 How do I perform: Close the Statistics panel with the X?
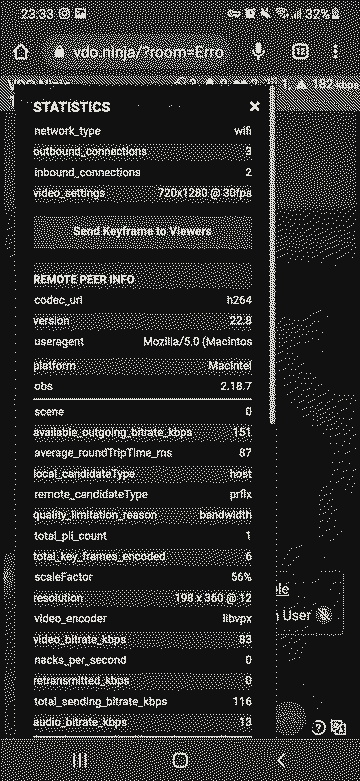254,106
